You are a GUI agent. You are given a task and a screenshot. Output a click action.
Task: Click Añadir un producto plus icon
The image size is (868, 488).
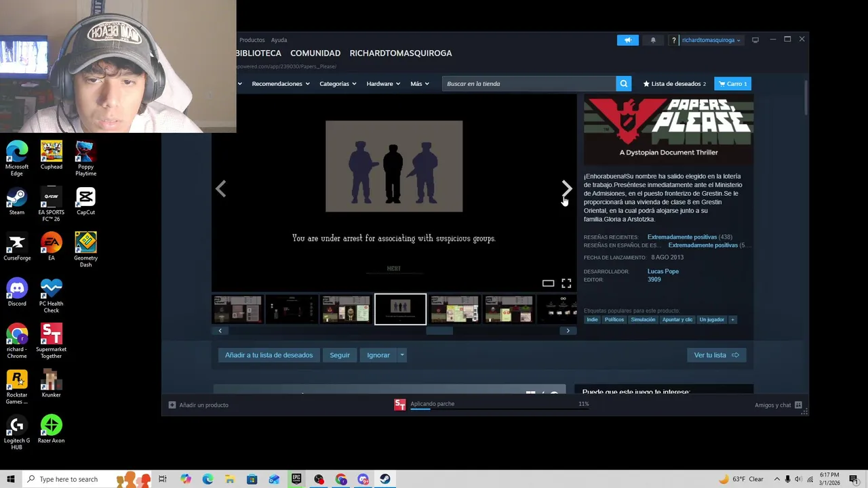(x=172, y=405)
